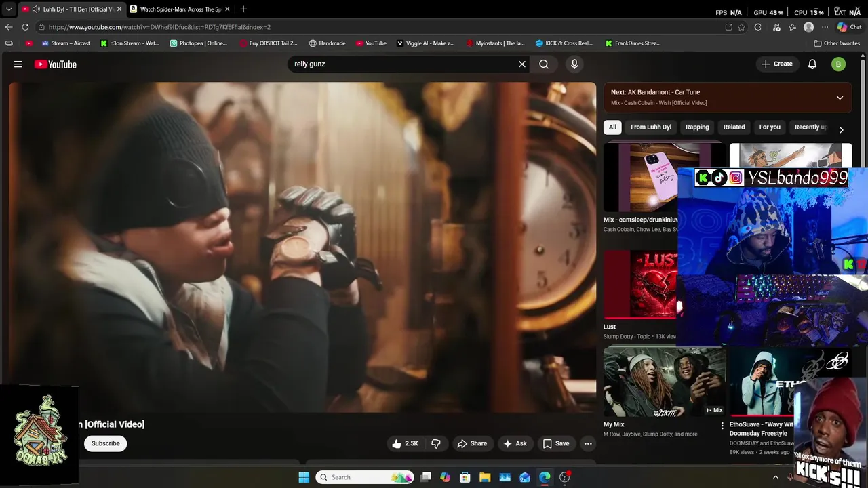This screenshot has width=868, height=488.
Task: Open YouTube notifications bell
Action: (812, 64)
